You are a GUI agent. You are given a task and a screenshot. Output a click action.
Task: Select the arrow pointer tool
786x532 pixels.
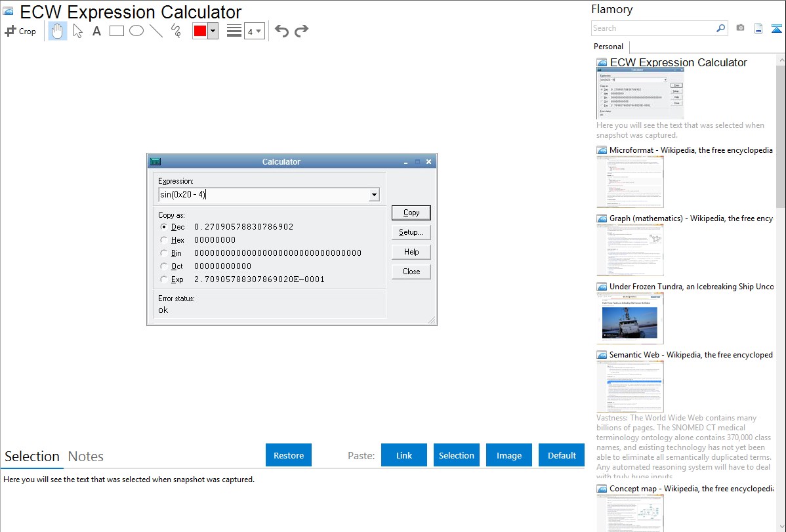[x=77, y=31]
